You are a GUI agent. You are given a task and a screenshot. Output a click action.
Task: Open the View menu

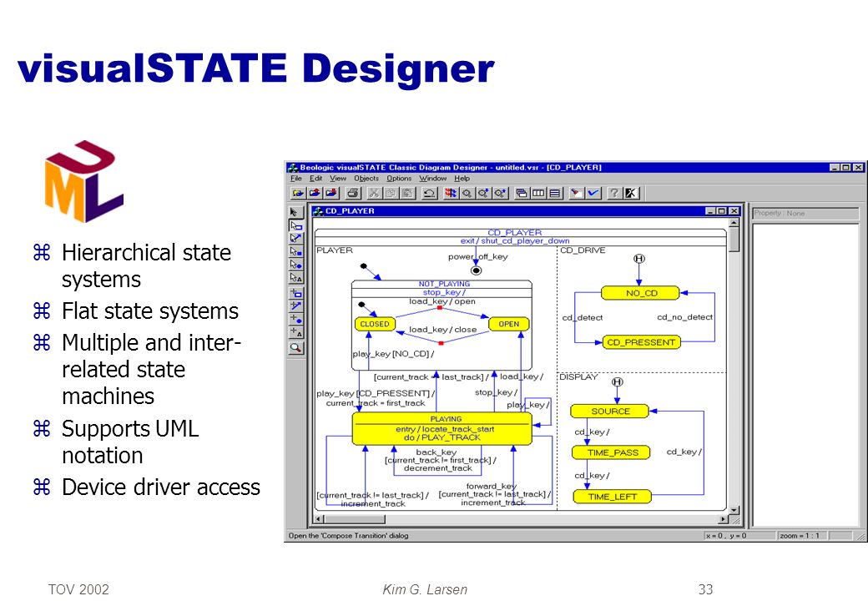click(x=338, y=178)
